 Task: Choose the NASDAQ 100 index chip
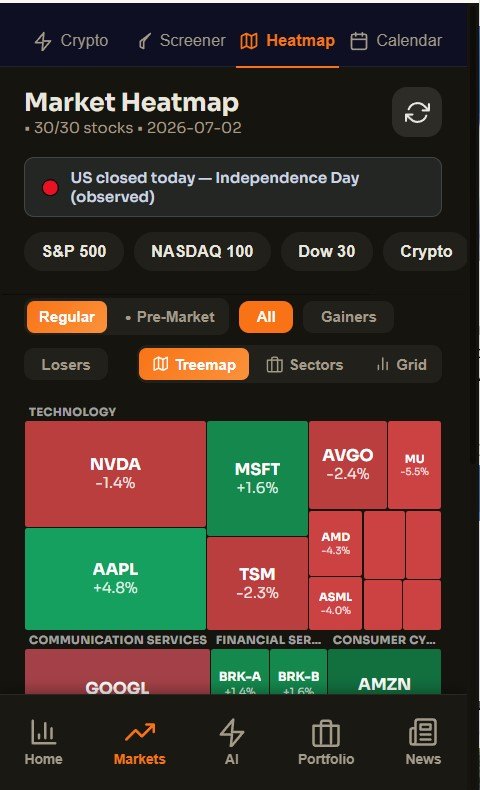[x=202, y=251]
